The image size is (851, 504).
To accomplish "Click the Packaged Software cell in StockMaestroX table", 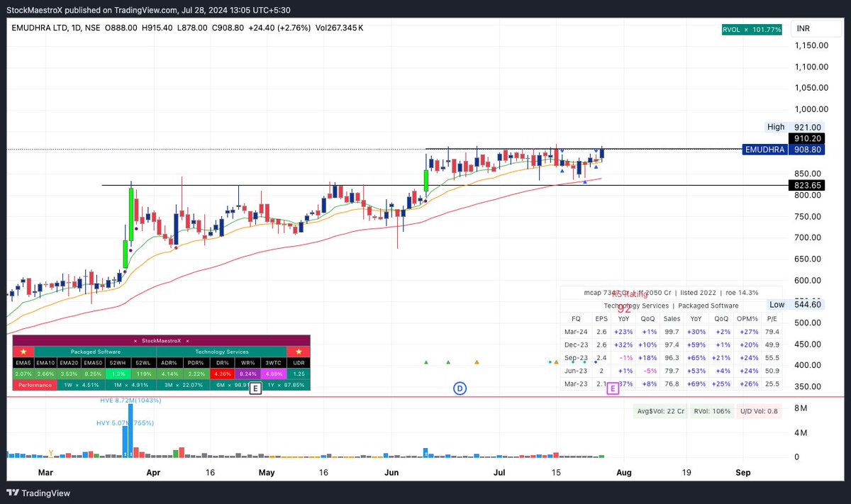I will click(x=96, y=352).
